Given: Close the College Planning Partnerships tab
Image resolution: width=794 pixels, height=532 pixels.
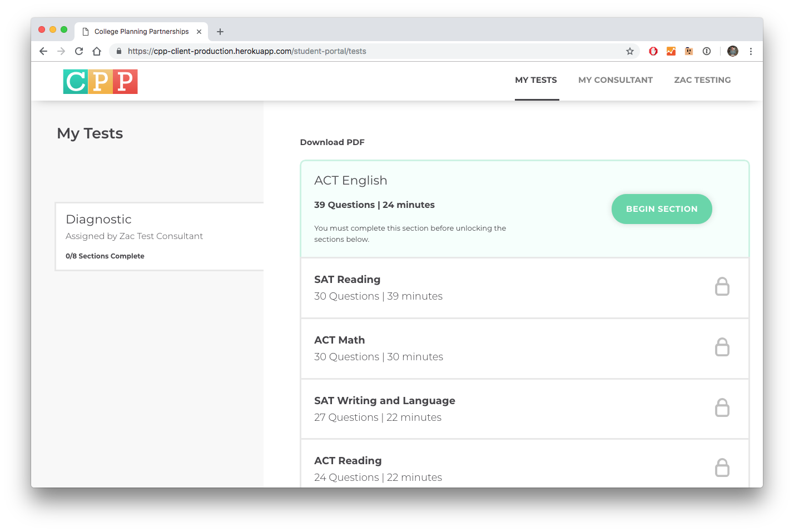Looking at the screenshot, I should pos(199,32).
